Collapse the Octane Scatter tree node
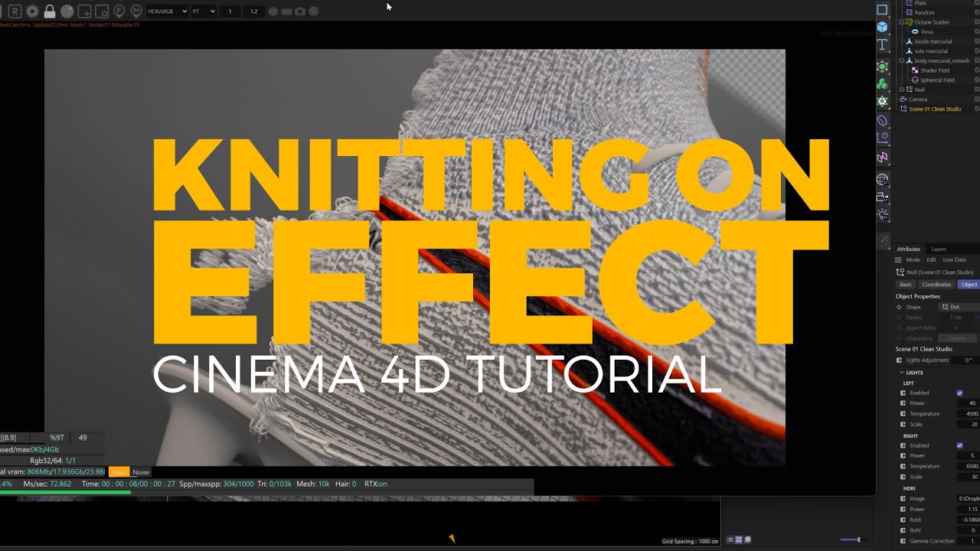Viewport: 980px width, 551px height. tap(901, 22)
